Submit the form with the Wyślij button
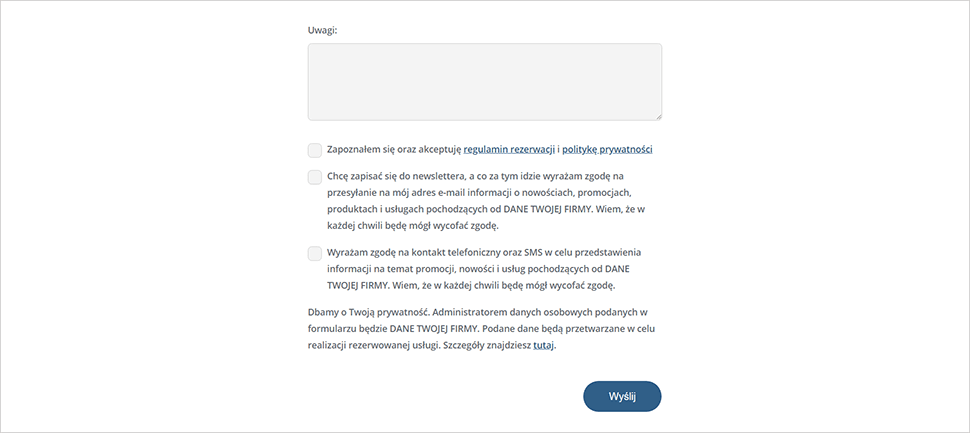Screen dimensions: 970x433 [622, 396]
